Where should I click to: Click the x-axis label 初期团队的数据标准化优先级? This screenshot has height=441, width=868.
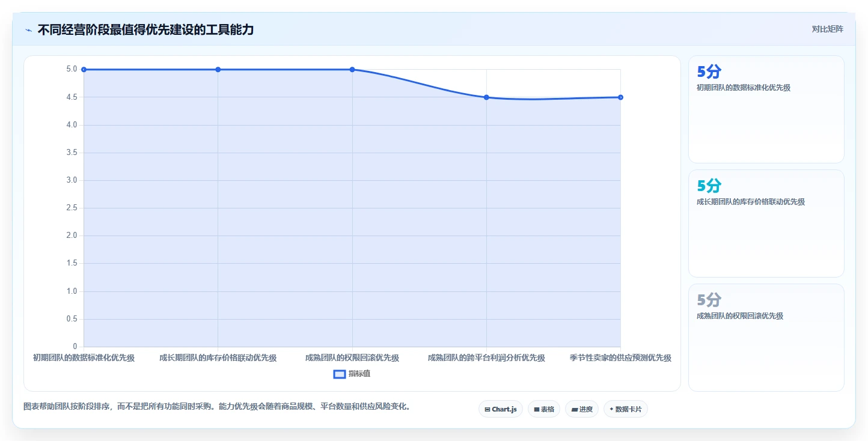pyautogui.click(x=84, y=358)
